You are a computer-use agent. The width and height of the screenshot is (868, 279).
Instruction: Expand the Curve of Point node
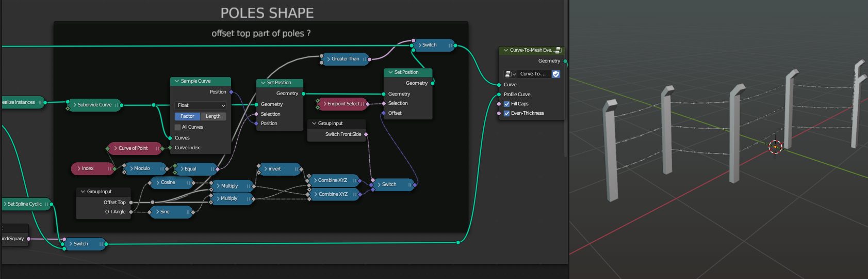click(116, 148)
